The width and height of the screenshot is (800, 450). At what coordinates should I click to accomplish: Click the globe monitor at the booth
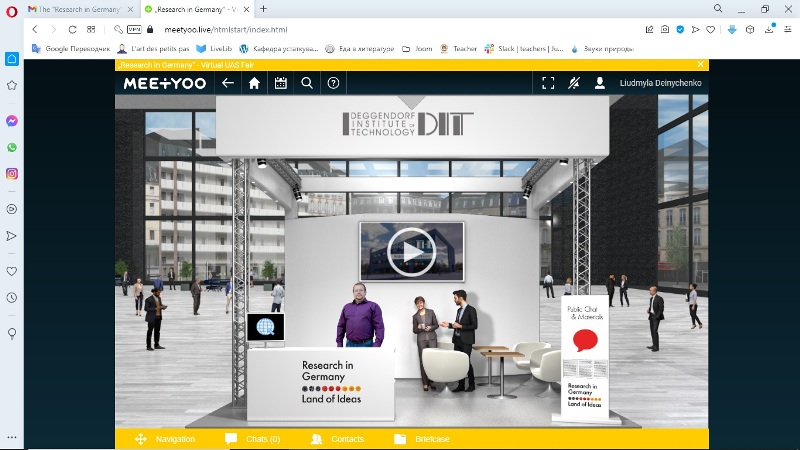pos(265,327)
